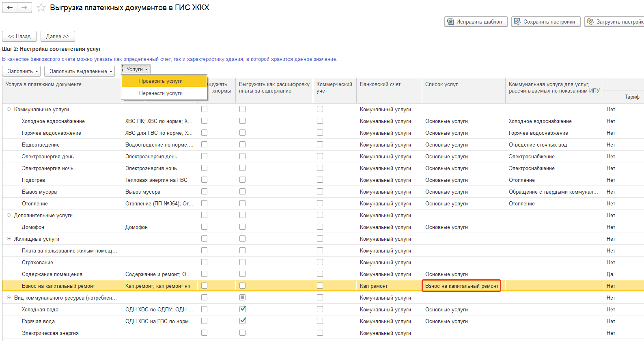The width and height of the screenshot is (644, 341).
Task: Collapse the Жилищные услуги group
Action: [x=9, y=239]
